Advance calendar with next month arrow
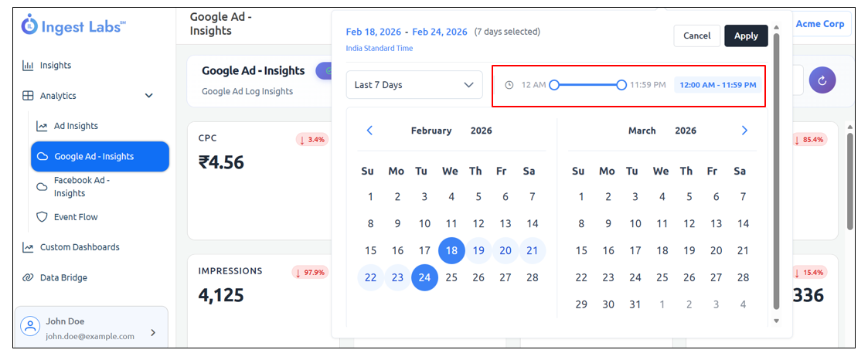868x360 pixels. click(744, 131)
